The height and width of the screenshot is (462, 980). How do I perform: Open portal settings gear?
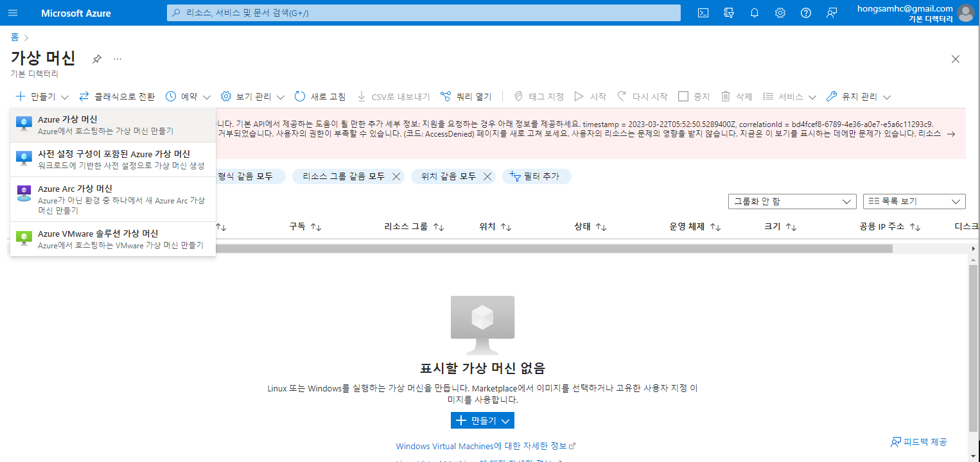(x=780, y=13)
